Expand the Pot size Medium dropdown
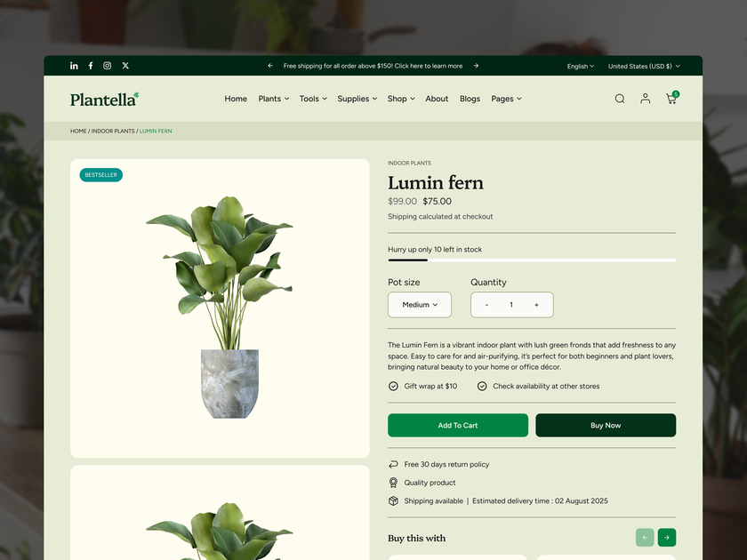This screenshot has width=747, height=560. click(420, 305)
